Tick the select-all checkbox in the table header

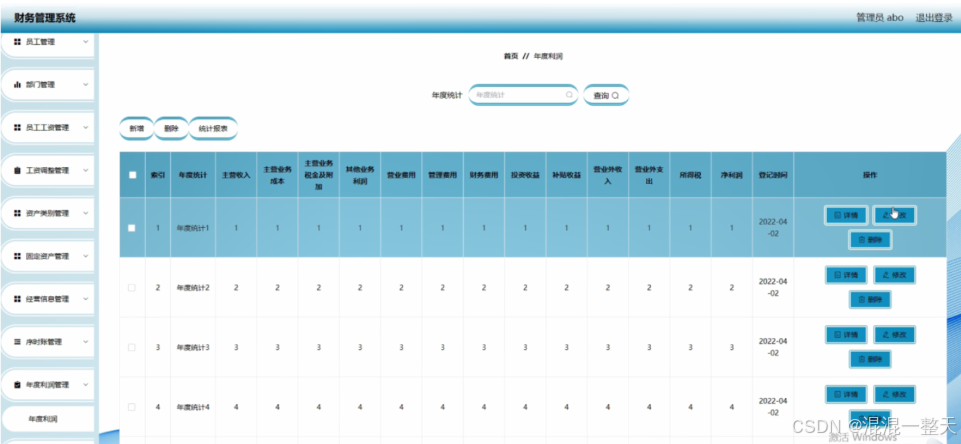point(132,175)
